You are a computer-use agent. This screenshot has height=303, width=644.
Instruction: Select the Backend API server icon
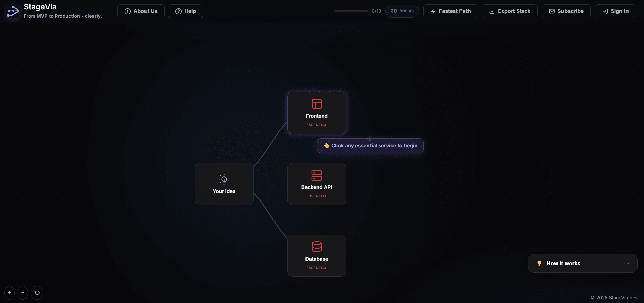coord(316,175)
